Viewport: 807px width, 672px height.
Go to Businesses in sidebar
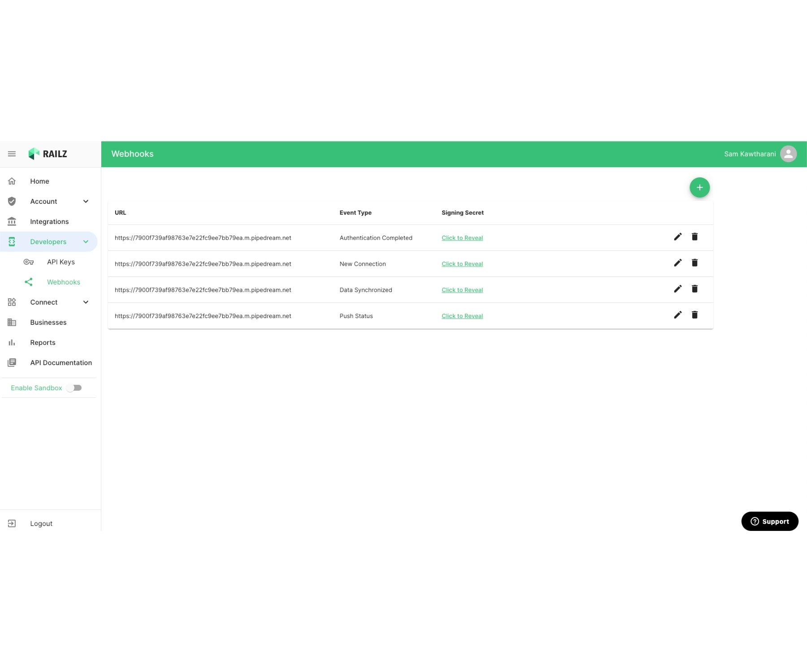[48, 323]
